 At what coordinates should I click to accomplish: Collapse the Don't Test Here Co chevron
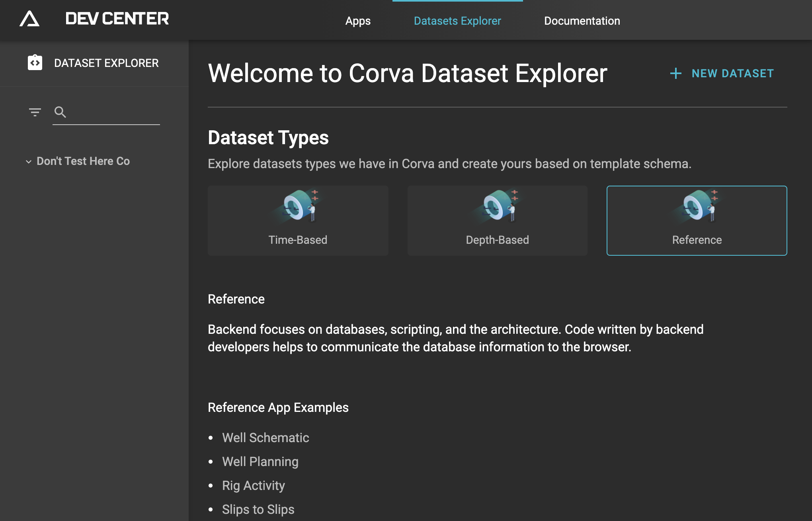(x=29, y=162)
